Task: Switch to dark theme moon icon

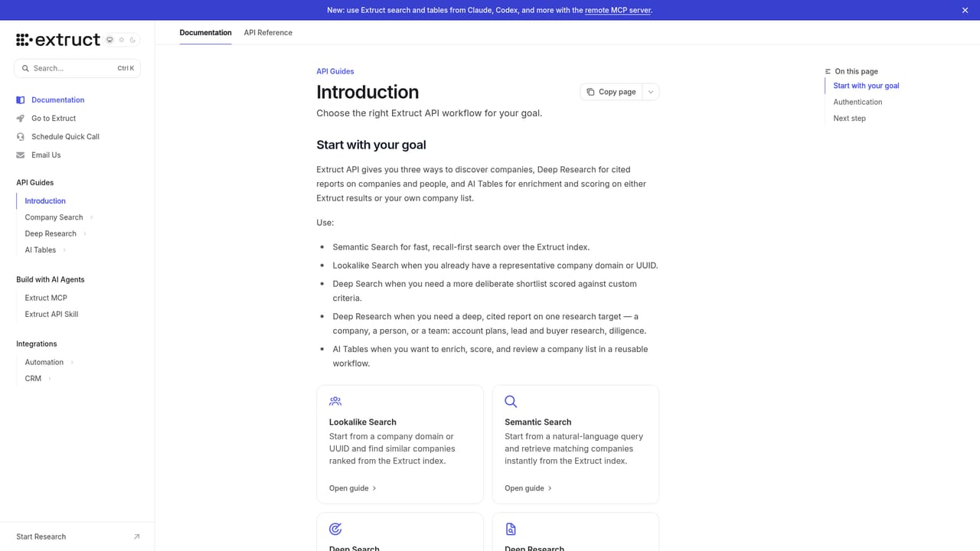Action: pyautogui.click(x=132, y=40)
